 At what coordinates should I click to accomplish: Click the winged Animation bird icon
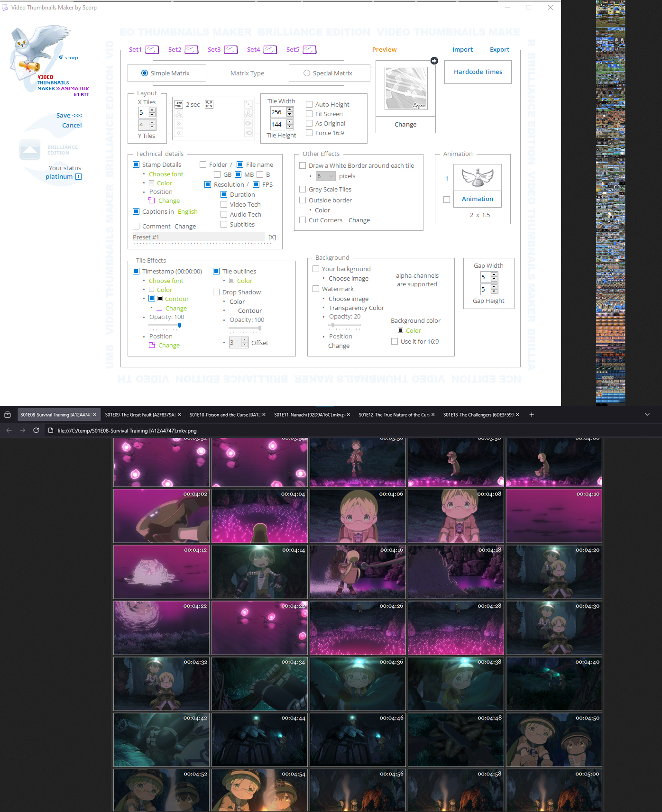(478, 177)
